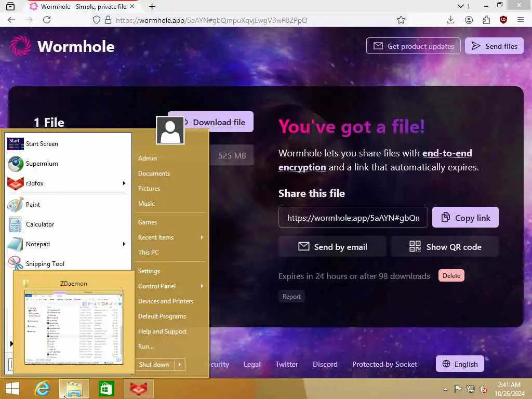
Task: Click the share link text field
Action: coord(353,217)
